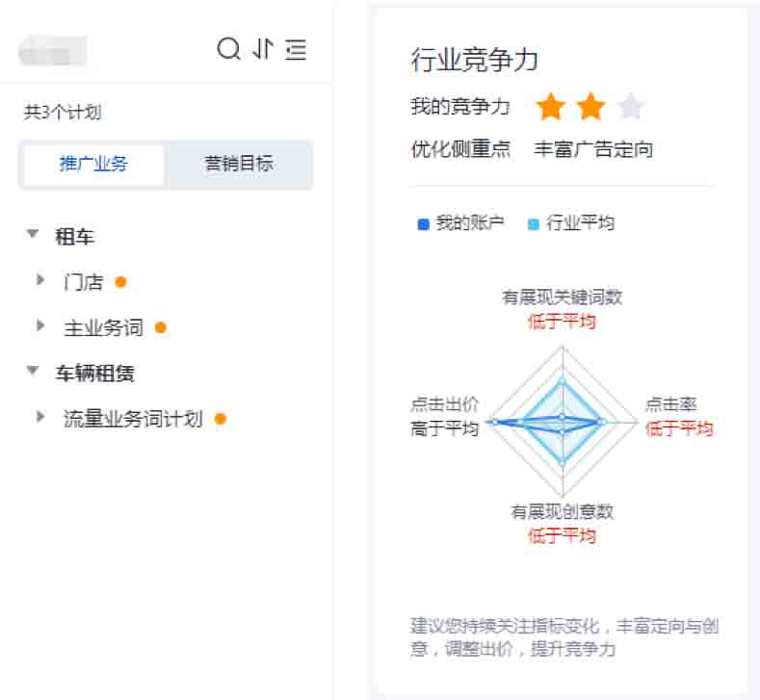Toggle 我的账户 legend series in chart

point(460,223)
